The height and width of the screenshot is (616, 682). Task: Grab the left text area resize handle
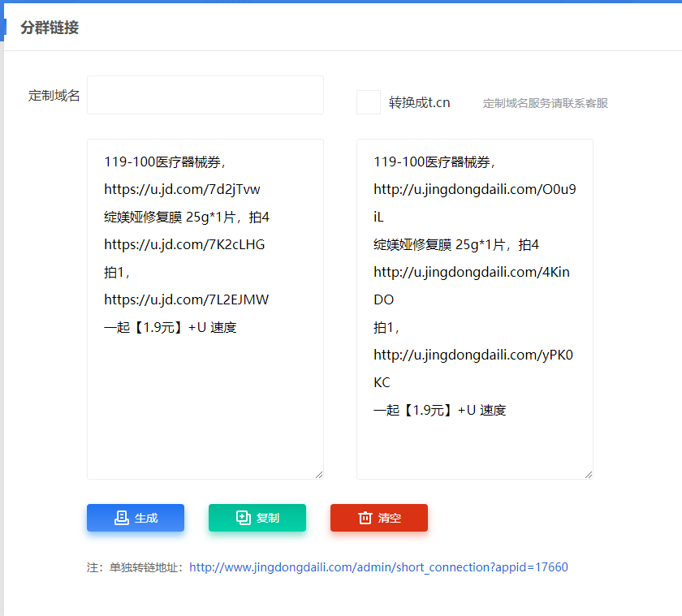click(x=319, y=475)
